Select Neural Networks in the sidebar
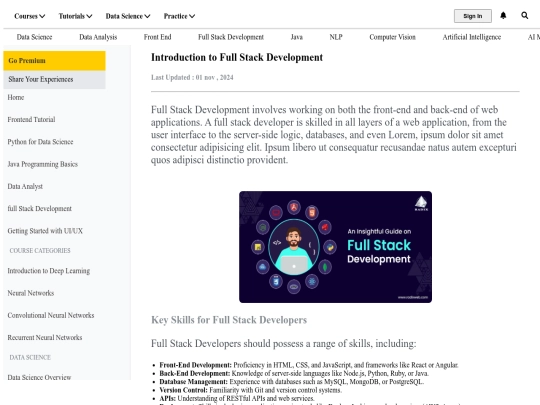Screen dimensions: 540x405 31,293
